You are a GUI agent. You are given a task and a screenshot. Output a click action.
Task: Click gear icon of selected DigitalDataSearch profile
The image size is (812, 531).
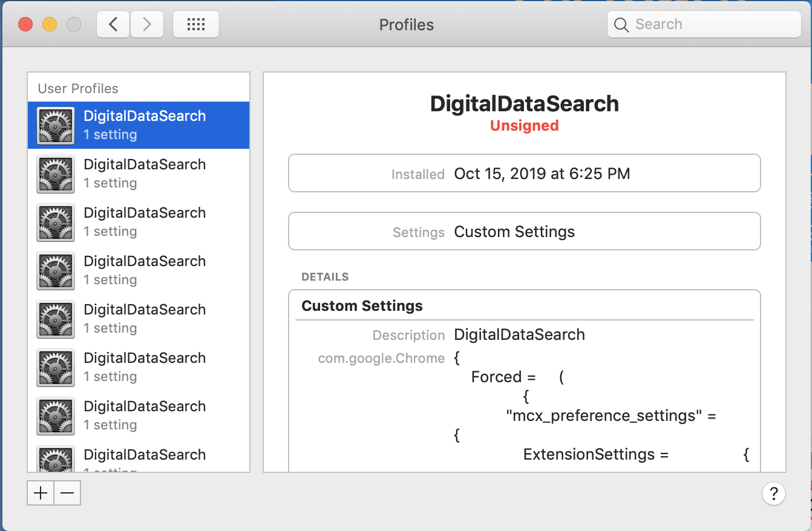[56, 125]
